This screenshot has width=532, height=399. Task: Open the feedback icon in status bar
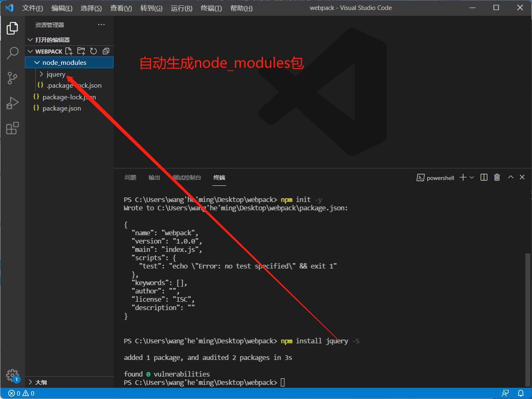pos(505,393)
